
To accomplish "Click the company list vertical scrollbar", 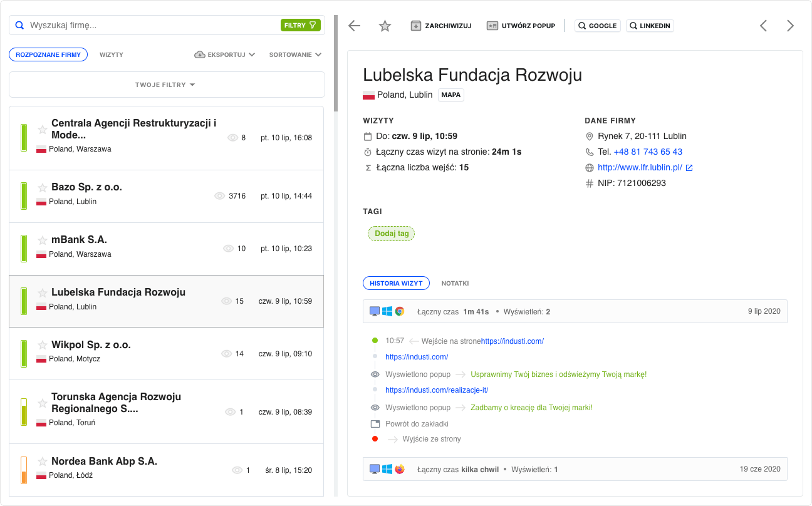I will click(336, 64).
